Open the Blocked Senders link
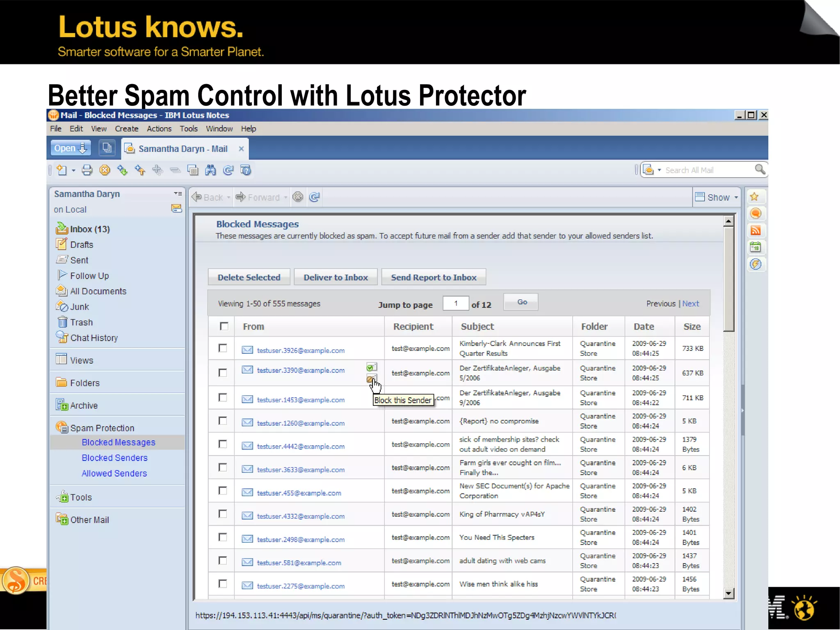Image resolution: width=840 pixels, height=630 pixels. coord(114,458)
